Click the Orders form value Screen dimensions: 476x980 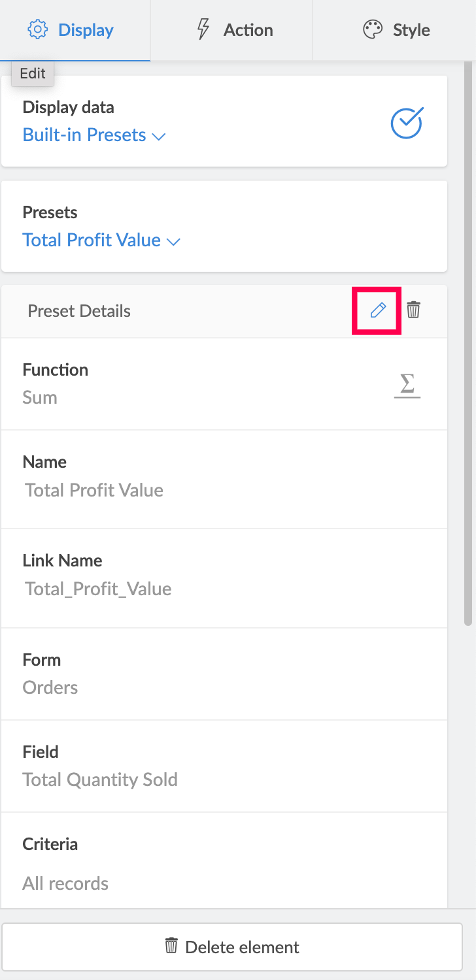[50, 687]
